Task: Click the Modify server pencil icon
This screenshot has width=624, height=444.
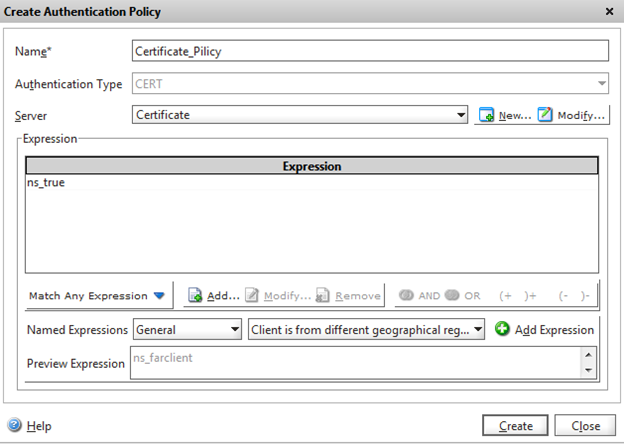Action: pos(545,115)
